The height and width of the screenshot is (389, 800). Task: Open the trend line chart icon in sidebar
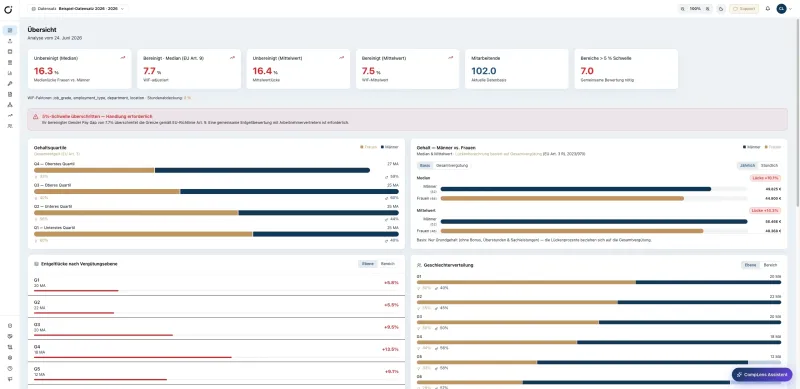pyautogui.click(x=10, y=115)
